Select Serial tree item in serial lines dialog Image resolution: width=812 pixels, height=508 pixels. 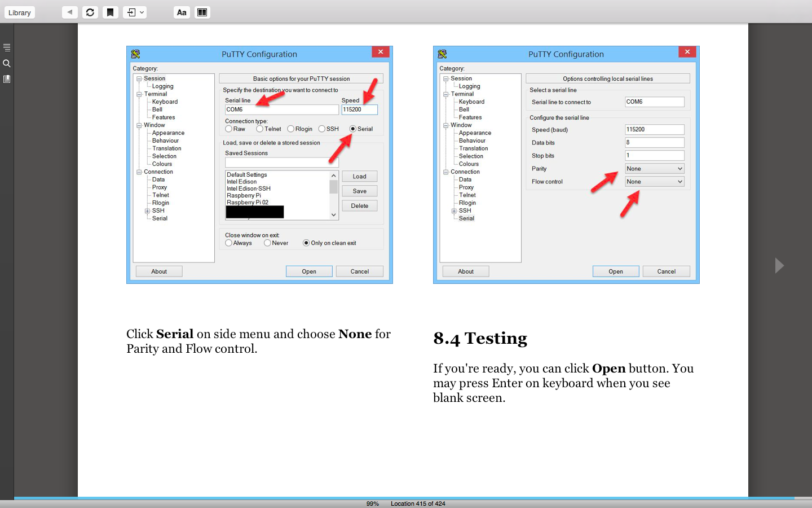pyautogui.click(x=466, y=218)
